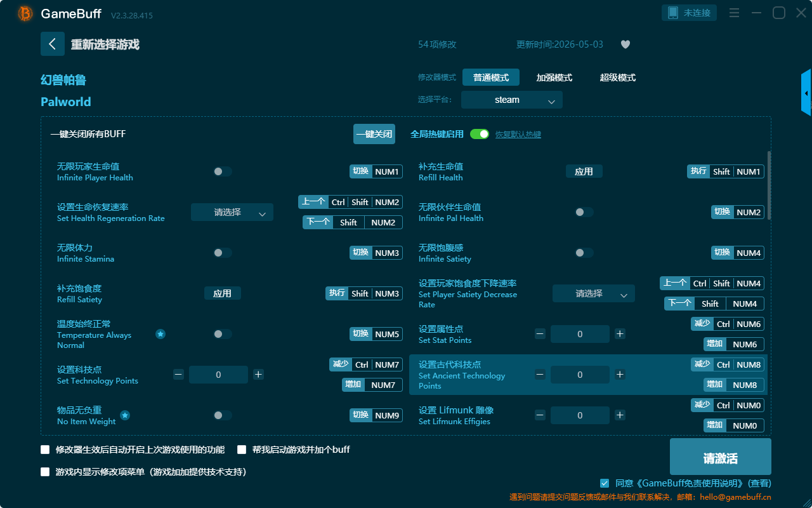
Task: Switch to 加强模式 mode tab
Action: point(554,77)
